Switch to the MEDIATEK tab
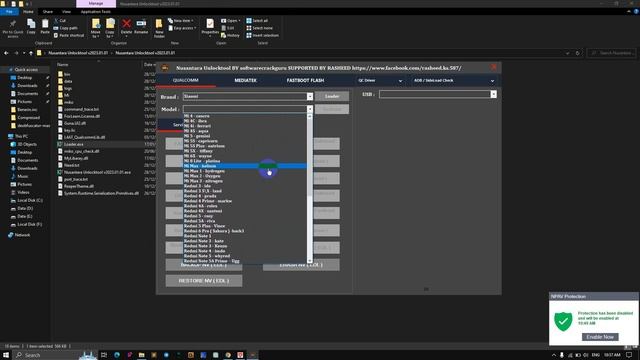Screen dimensions: 640x360 (245, 80)
